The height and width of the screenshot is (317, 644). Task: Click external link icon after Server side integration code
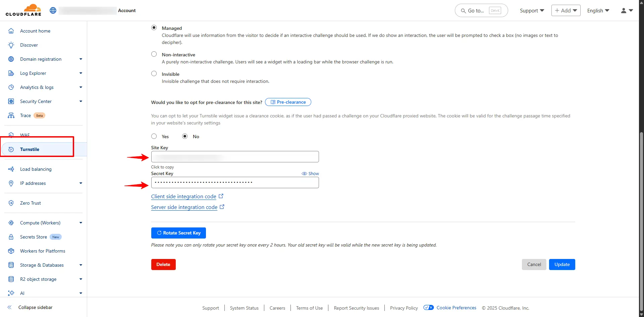click(x=222, y=207)
